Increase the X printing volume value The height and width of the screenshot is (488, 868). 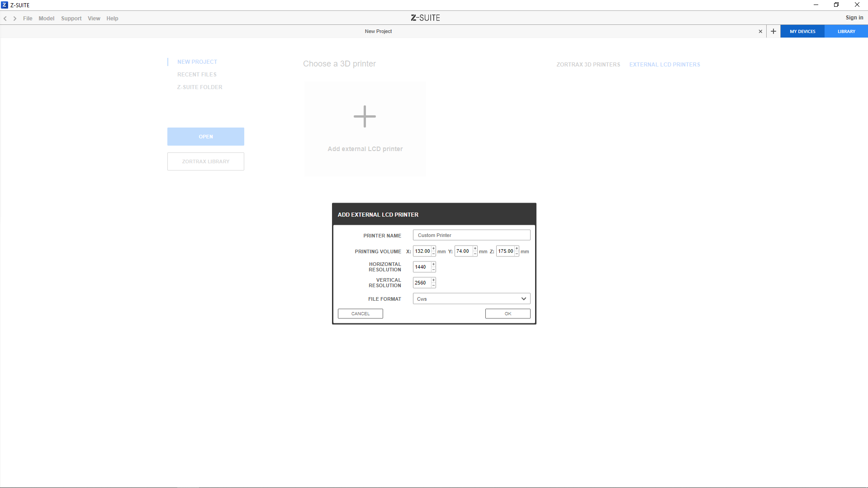433,248
